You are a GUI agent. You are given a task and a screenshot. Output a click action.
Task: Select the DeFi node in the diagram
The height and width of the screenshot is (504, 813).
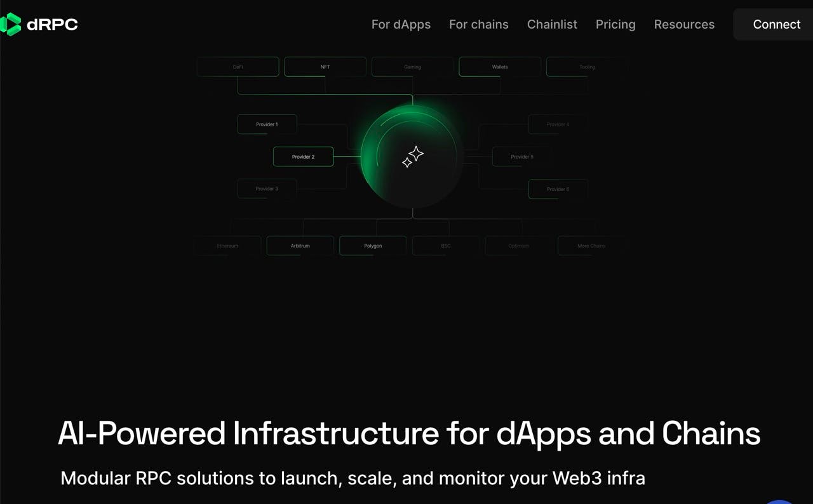click(238, 66)
